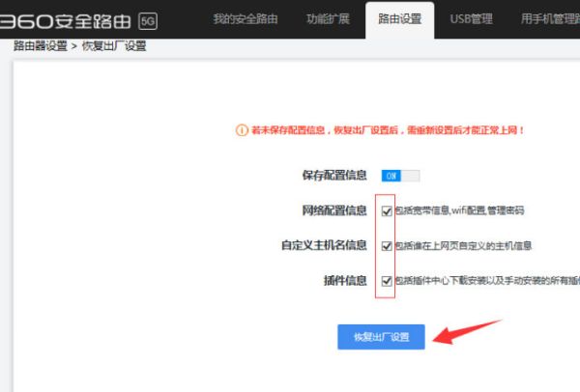Click the 5G badge icon

148,21
